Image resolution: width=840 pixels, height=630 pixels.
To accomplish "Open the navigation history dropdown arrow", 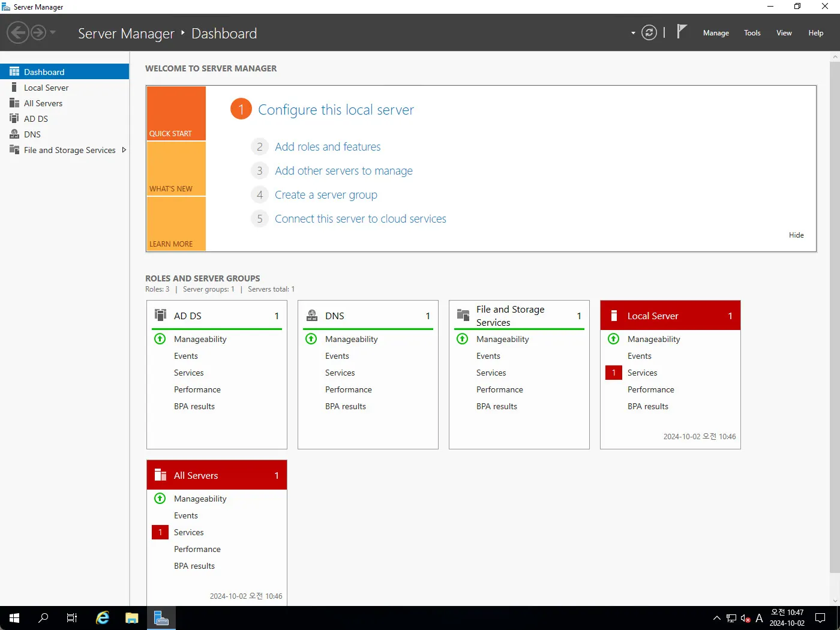I will (x=53, y=32).
